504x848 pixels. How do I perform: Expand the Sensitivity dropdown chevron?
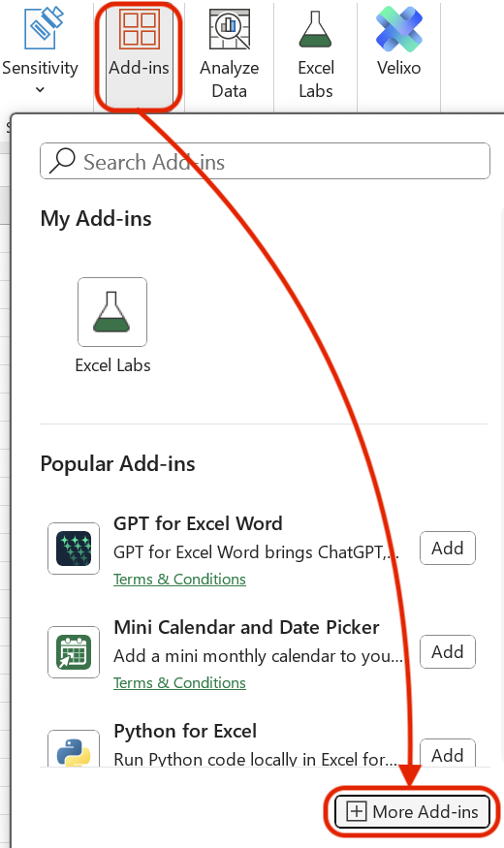click(40, 90)
